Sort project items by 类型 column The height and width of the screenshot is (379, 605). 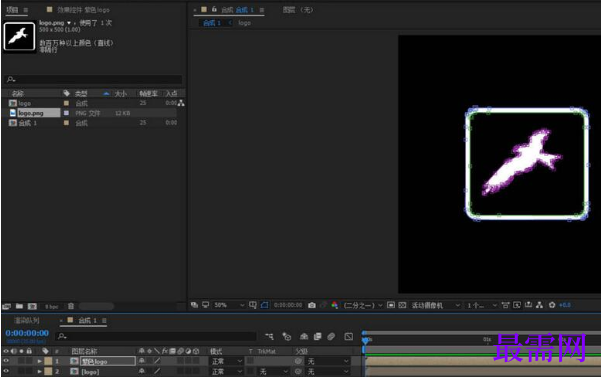pyautogui.click(x=81, y=93)
